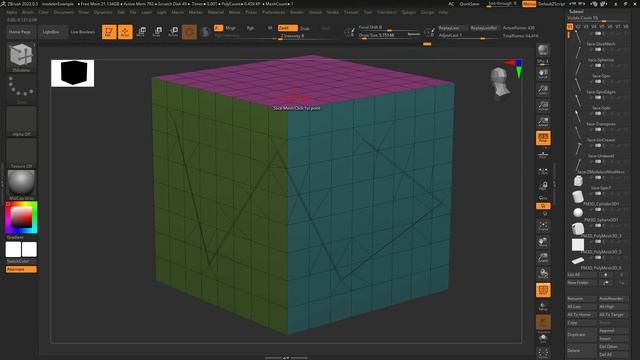
Task: Toggle the orange Menus button
Action: tap(529, 4)
